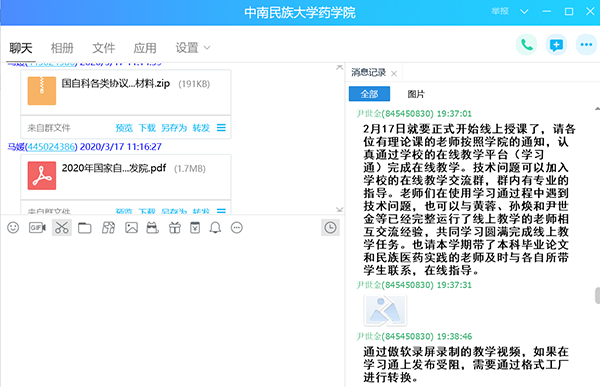Screen dimensions: 600x387
Task: Open the image thumbnail in message history
Action: [385, 310]
